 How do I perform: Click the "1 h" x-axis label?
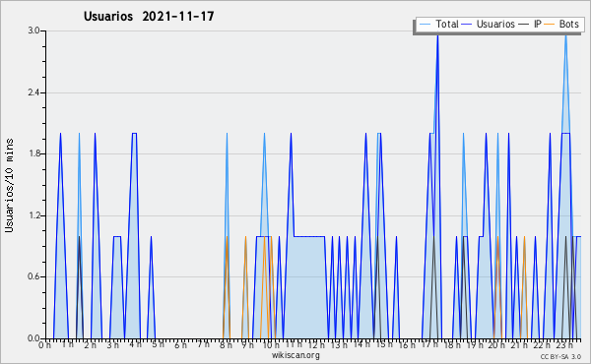point(68,344)
